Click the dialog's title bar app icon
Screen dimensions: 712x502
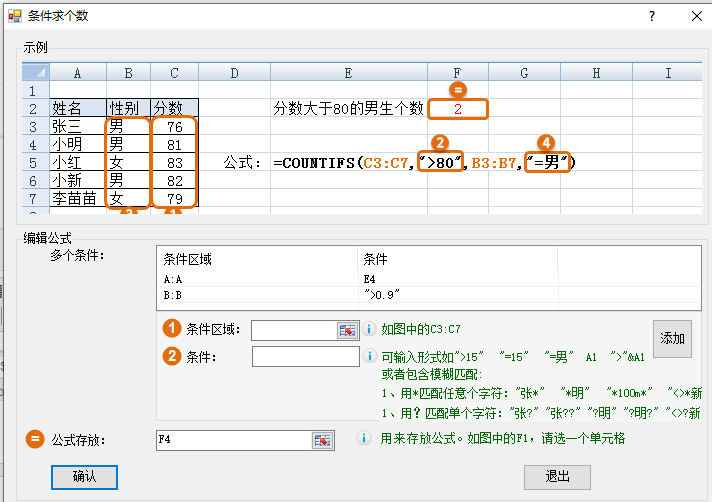pos(15,16)
